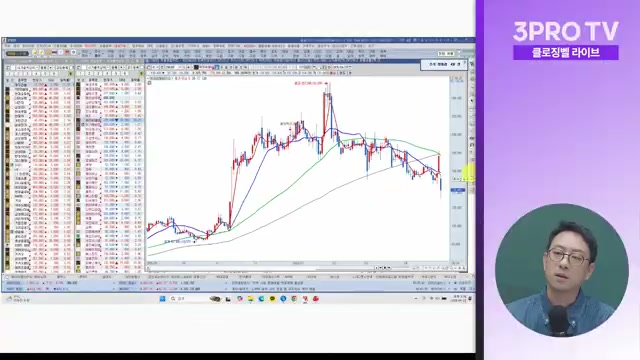Click the first yellow star icon in trading toolbar

35,52
